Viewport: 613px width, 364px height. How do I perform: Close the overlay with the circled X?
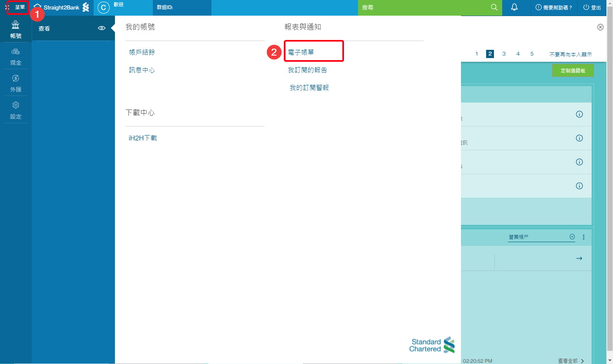600,27
